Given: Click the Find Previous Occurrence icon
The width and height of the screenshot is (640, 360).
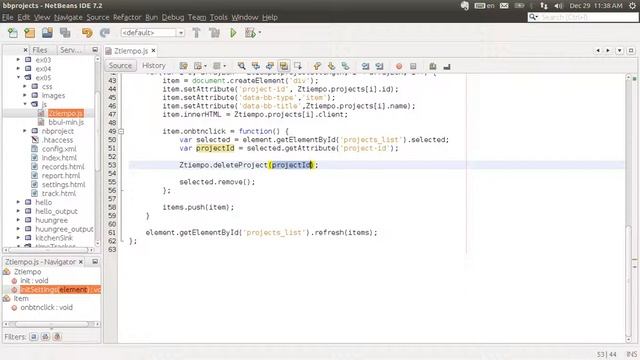Looking at the screenshot, I should pos(256,66).
